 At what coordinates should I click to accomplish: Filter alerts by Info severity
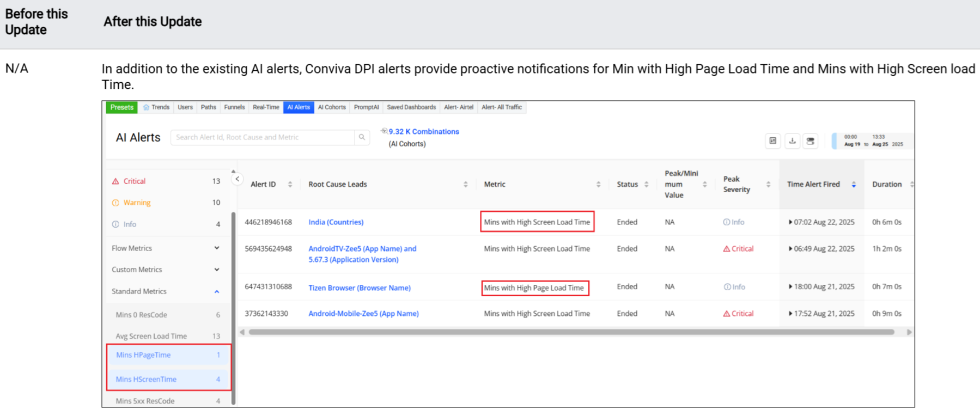click(x=130, y=224)
